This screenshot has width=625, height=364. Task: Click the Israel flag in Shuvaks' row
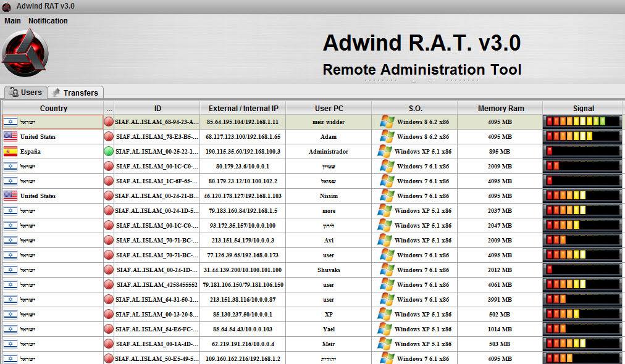click(10, 270)
